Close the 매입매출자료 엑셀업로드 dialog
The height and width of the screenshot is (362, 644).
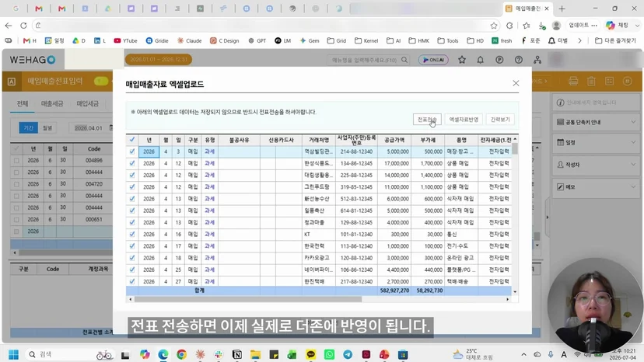[516, 83]
